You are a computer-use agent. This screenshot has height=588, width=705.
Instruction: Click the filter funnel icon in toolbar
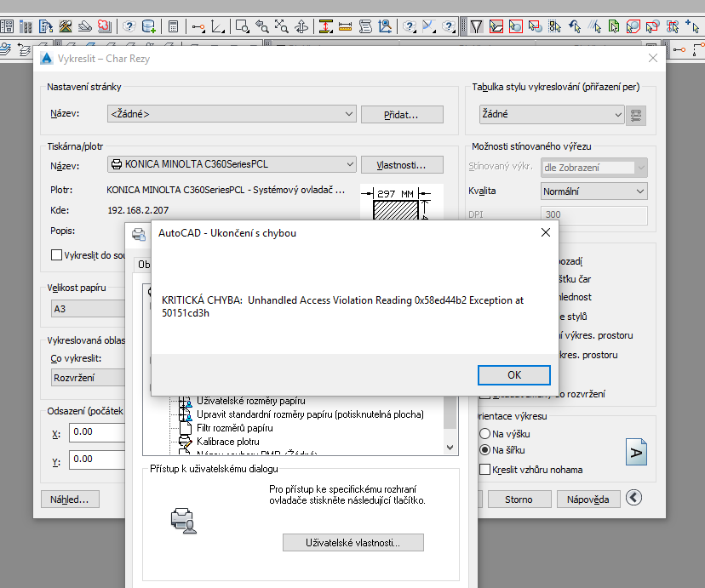(476, 26)
